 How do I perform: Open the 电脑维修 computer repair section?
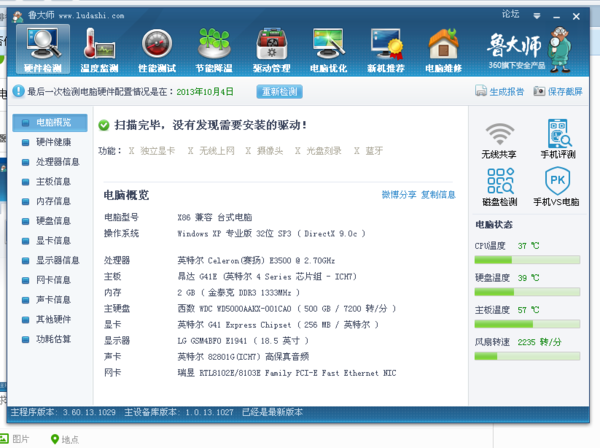coord(443,49)
